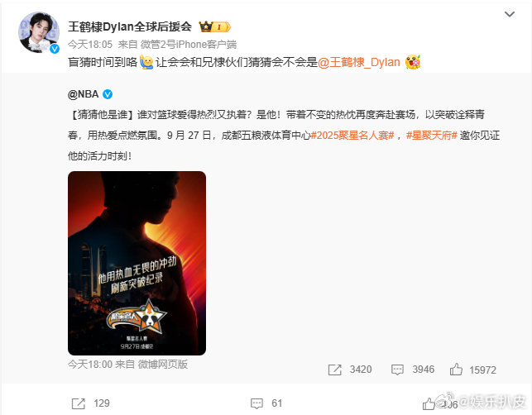Open the @NBA account link
This screenshot has height=415, width=532.
click(83, 94)
